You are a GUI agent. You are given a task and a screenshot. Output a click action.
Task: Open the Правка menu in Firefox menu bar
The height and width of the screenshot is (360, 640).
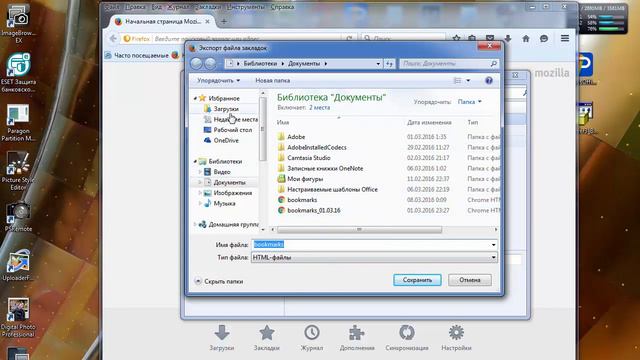click(x=135, y=7)
